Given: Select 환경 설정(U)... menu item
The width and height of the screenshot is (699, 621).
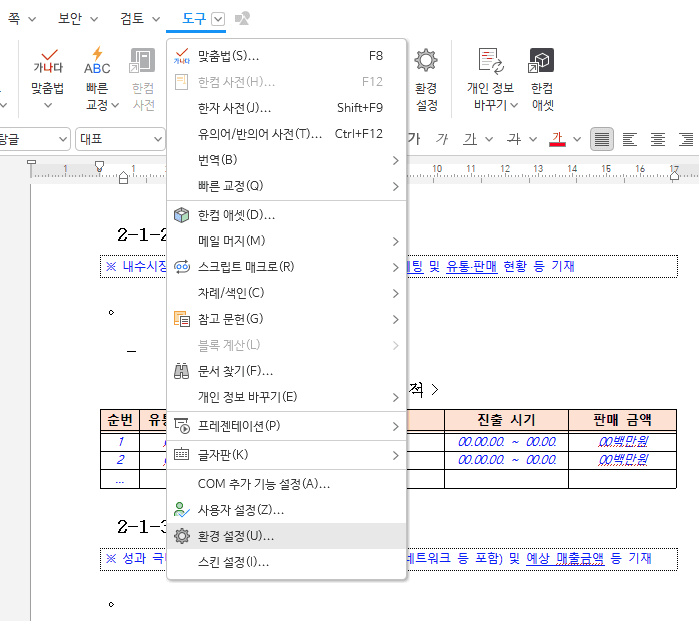Looking at the screenshot, I should pos(286,536).
